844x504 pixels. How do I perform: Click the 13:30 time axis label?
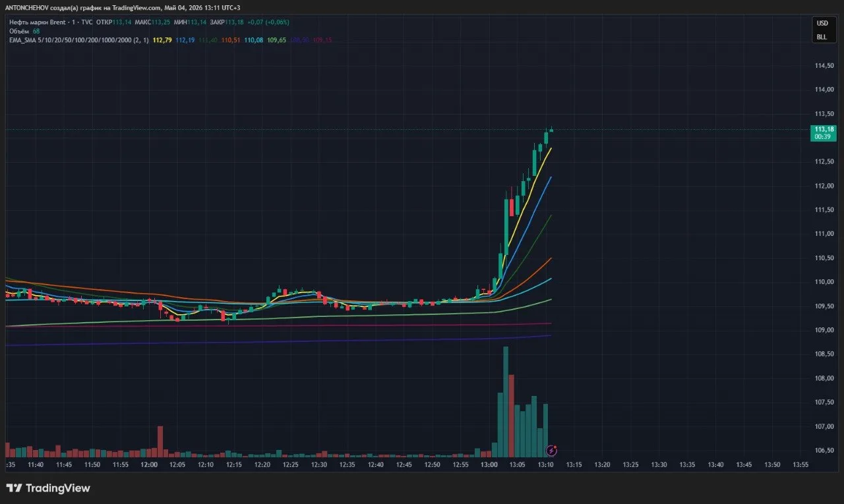659,465
